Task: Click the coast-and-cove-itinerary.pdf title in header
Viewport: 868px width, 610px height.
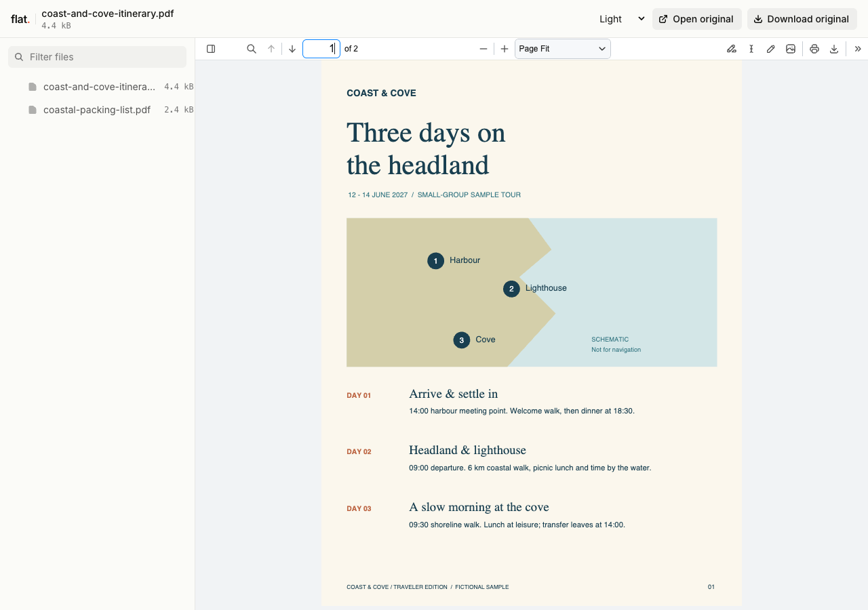Action: [x=108, y=13]
